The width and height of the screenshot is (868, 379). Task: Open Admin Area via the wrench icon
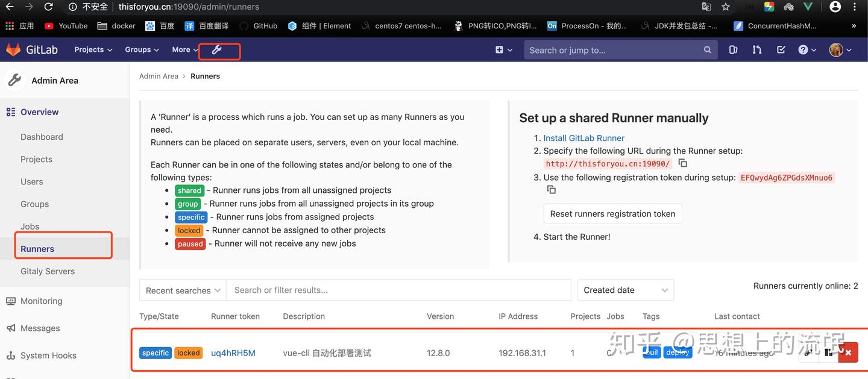(x=219, y=51)
